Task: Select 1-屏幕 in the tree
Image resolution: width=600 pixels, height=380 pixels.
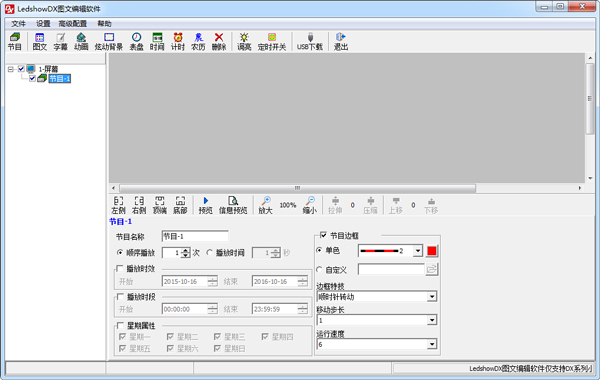Action: (x=48, y=69)
